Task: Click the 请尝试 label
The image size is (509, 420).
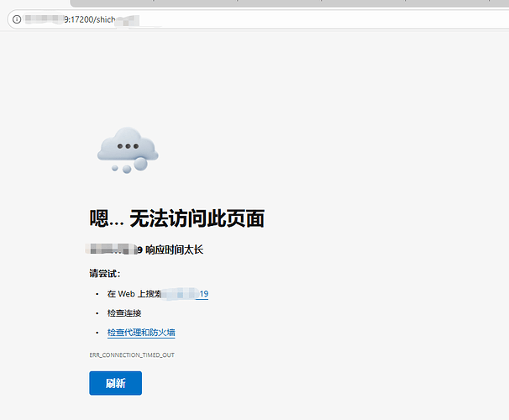Action: coord(105,274)
